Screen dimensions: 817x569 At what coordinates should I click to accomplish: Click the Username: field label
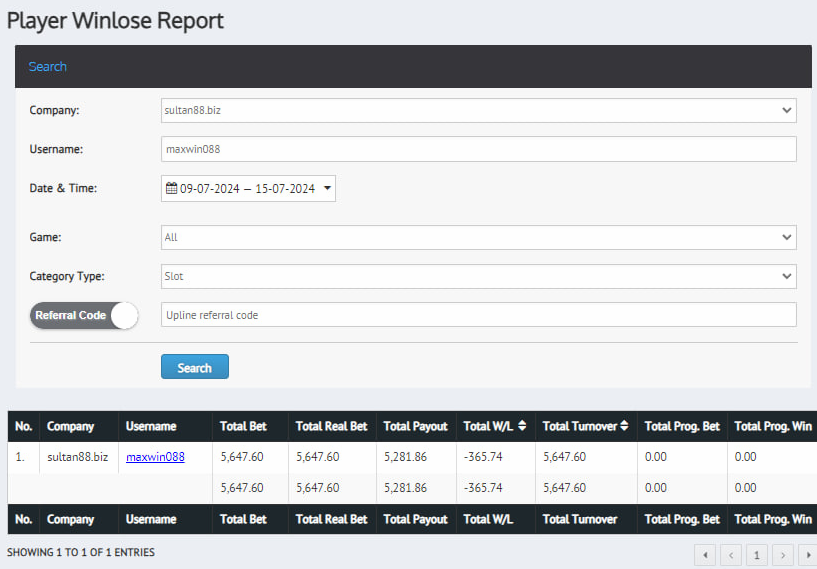point(56,149)
